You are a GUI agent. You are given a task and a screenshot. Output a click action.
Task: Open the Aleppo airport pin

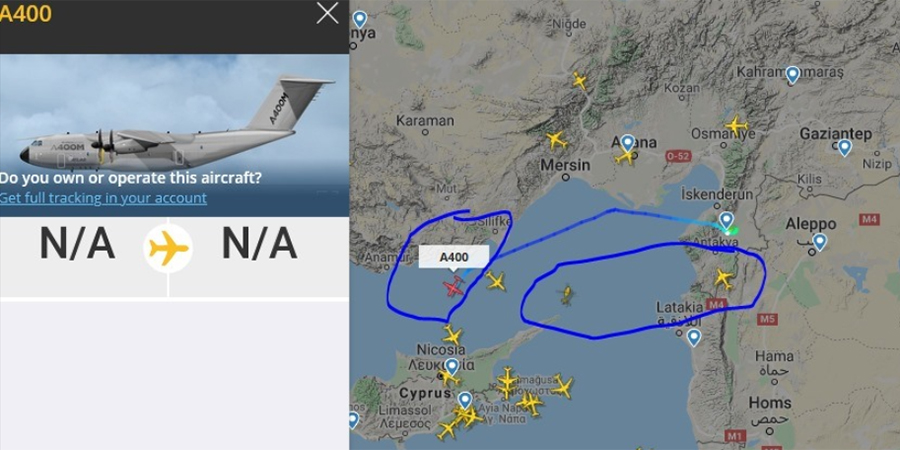pos(820,242)
